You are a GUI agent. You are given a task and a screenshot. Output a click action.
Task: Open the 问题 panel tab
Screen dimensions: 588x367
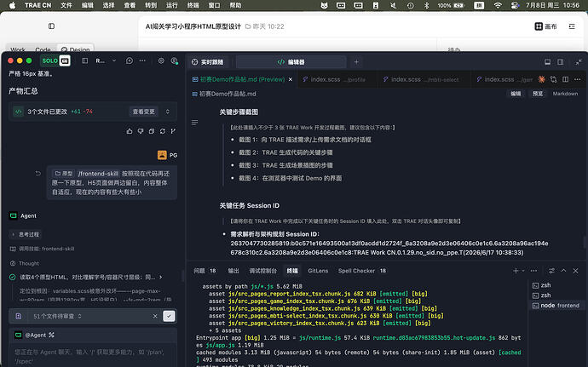tap(205, 271)
